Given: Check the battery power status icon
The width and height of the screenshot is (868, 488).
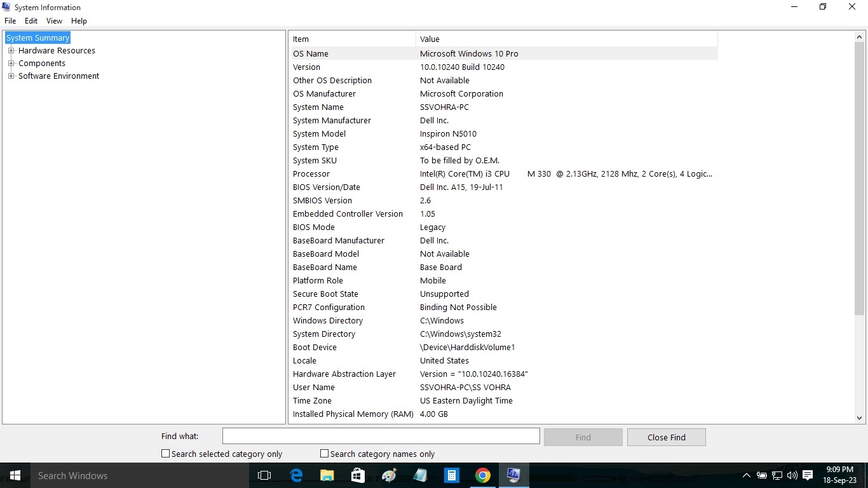Looking at the screenshot, I should pyautogui.click(x=762, y=475).
